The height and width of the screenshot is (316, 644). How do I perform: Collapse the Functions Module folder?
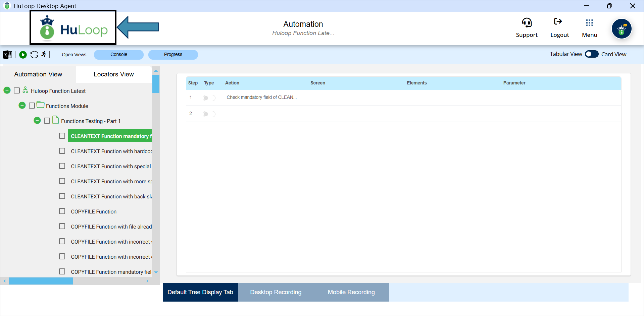click(x=22, y=106)
